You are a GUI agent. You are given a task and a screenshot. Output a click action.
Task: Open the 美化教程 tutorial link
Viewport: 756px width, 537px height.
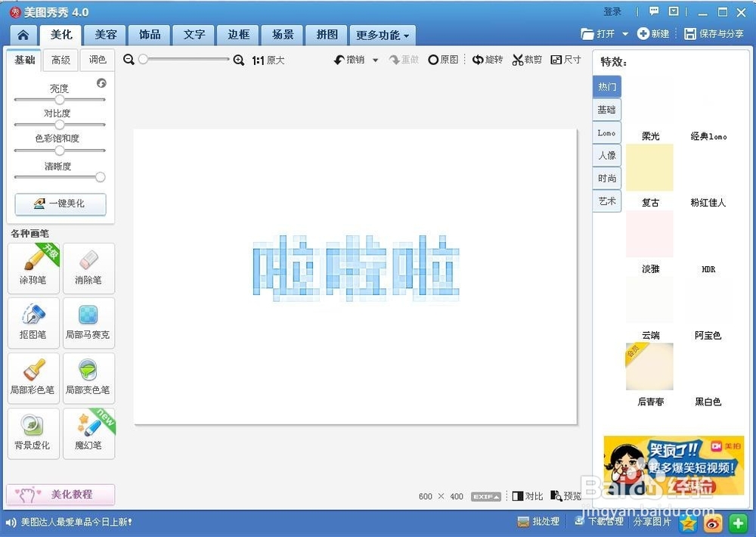coord(60,494)
